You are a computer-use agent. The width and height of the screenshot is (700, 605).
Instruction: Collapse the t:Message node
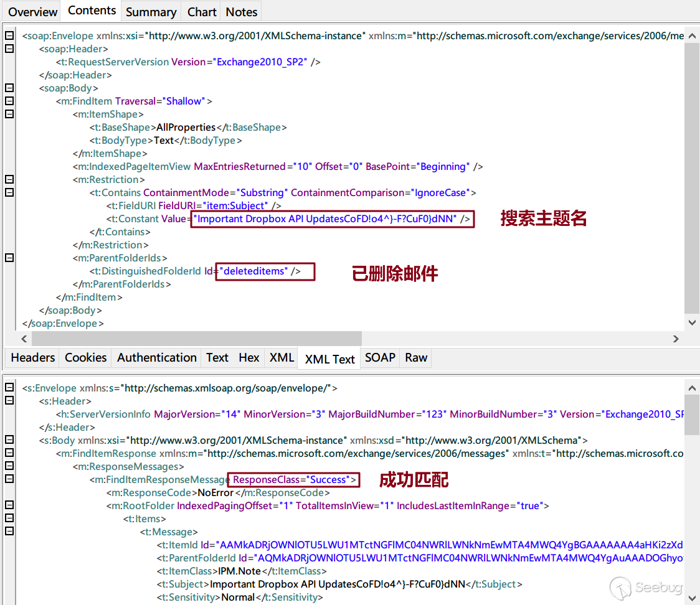coord(9,531)
